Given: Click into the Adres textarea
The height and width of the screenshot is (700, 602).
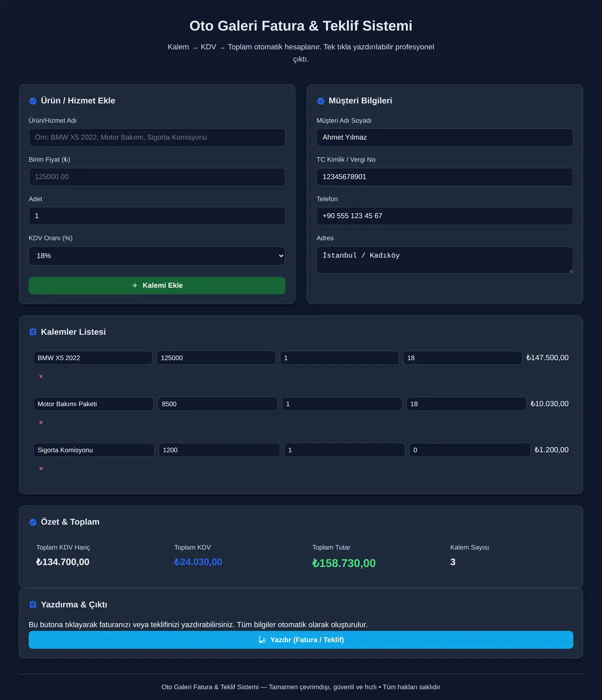Looking at the screenshot, I should tap(444, 260).
